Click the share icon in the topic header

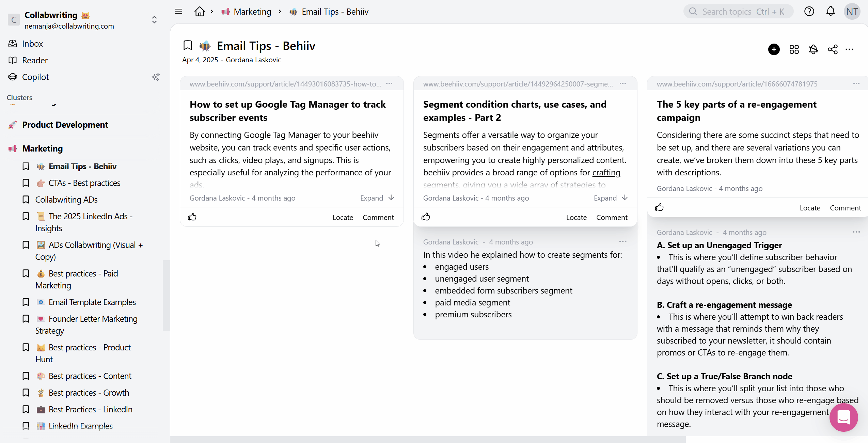(x=833, y=49)
